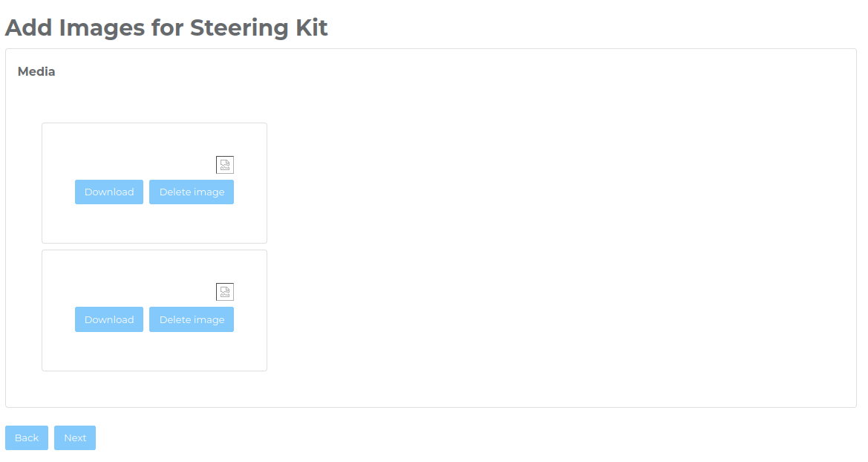Click the broken image icon in top card
This screenshot has height=462, width=868.
click(x=225, y=165)
